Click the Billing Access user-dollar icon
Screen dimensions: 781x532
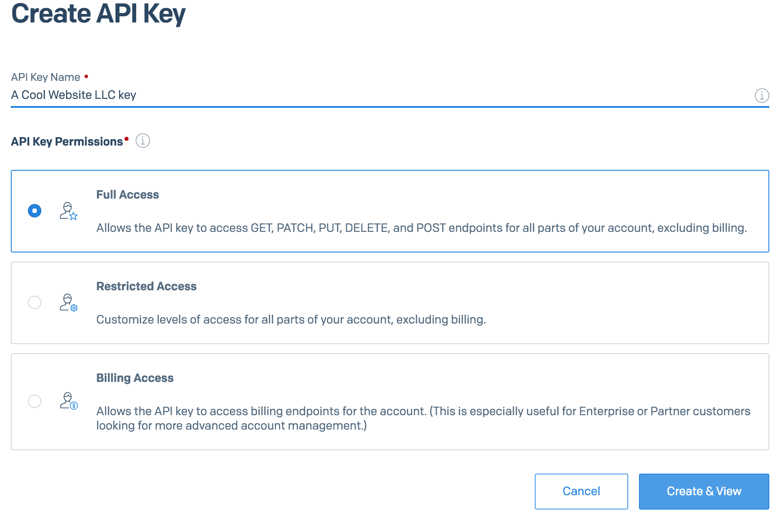point(68,401)
